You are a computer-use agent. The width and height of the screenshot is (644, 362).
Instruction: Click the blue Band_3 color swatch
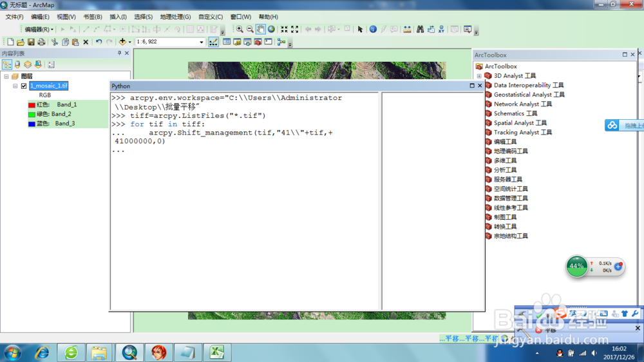(x=32, y=124)
